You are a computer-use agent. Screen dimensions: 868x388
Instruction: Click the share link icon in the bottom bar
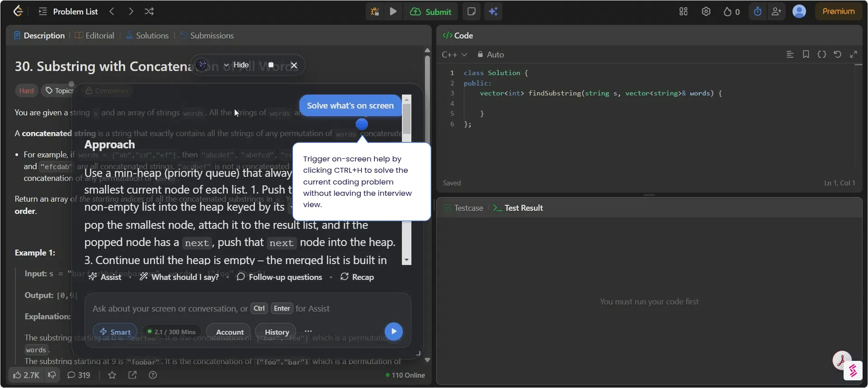[x=132, y=375]
